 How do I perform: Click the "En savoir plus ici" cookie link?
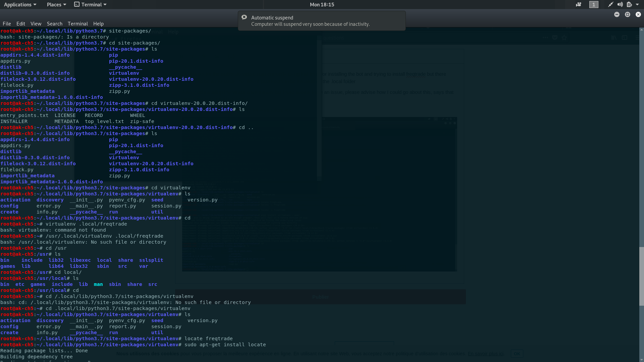(x=485, y=354)
